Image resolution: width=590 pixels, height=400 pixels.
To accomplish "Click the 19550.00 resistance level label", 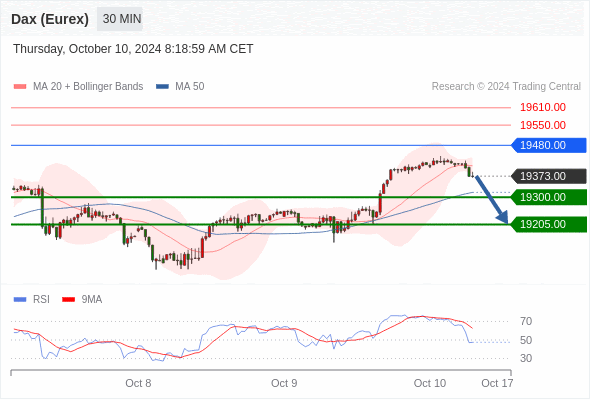I will (543, 125).
